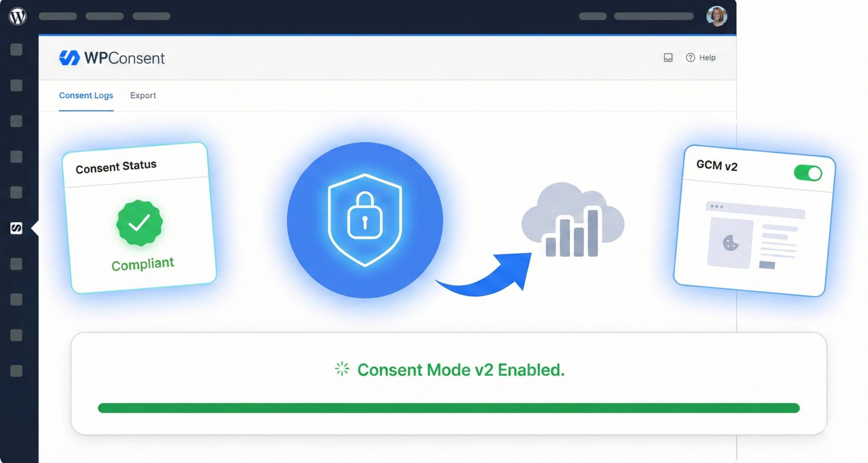Click the WordPress logo icon
The width and height of the screenshot is (868, 463).
pyautogui.click(x=18, y=16)
